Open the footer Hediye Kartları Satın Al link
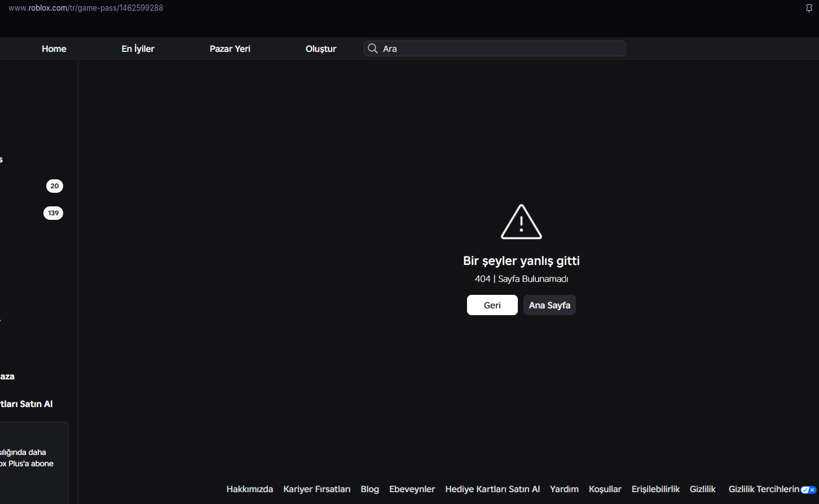 [492, 489]
